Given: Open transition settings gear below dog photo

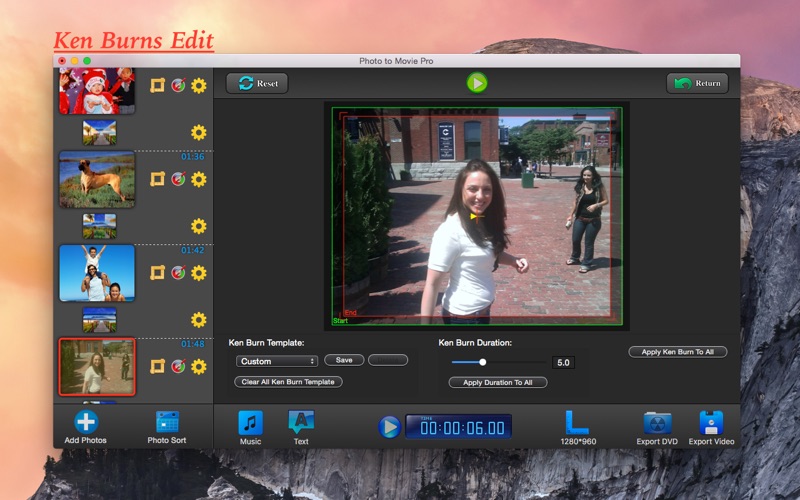Looking at the screenshot, I should (198, 226).
